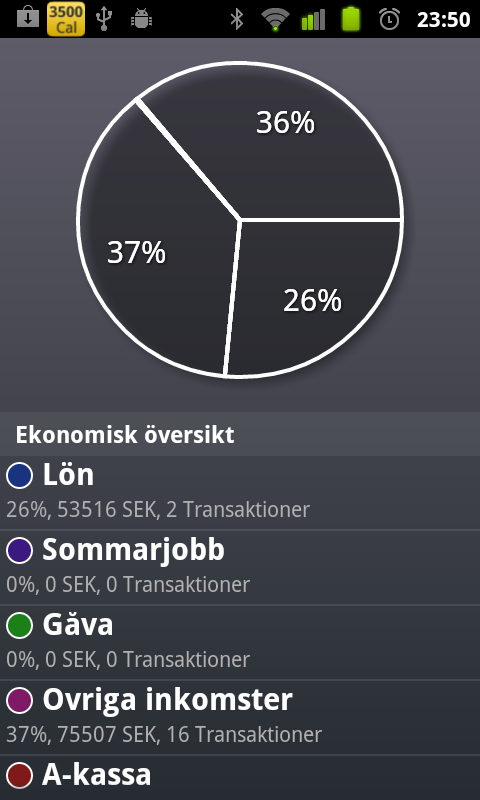Screen dimensions: 480x800
Task: Tap the USB connection status icon
Action: coord(104,19)
